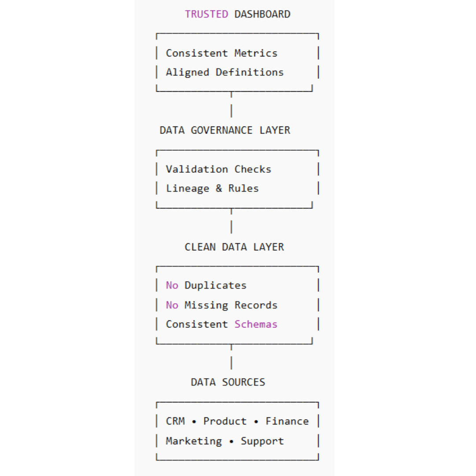476x476 pixels.
Task: Select the Consistent Metrics text
Action: pos(221,53)
